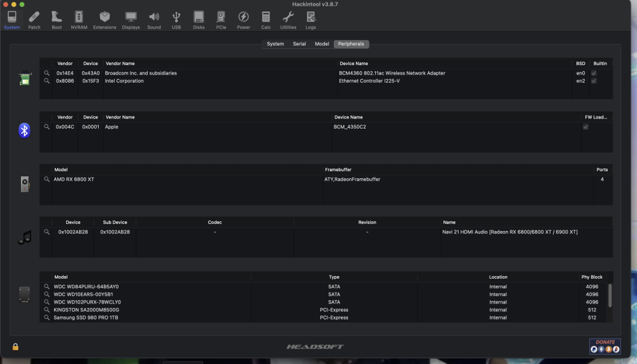637x364 pixels.
Task: Click magnifier icon for Intel Ethernet Controller
Action: coord(47,81)
